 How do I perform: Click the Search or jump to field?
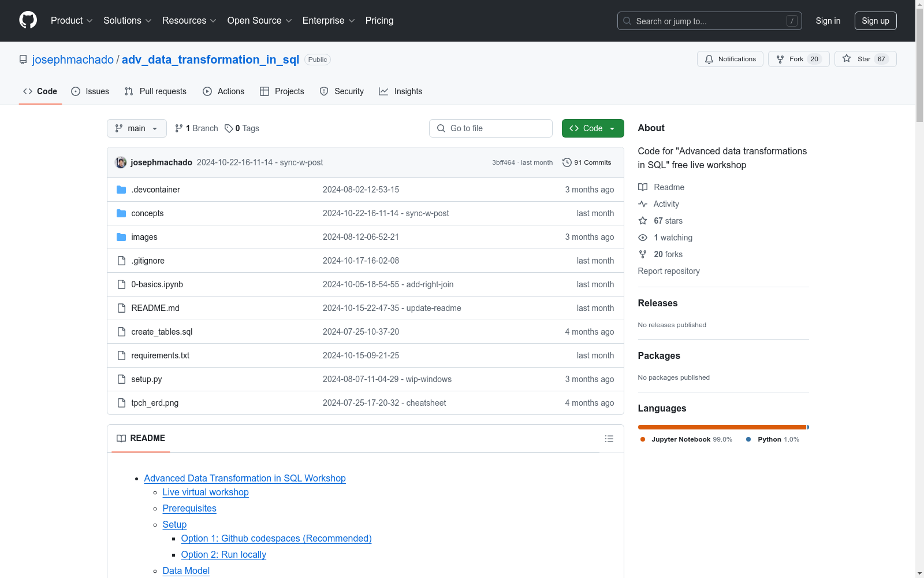point(710,21)
